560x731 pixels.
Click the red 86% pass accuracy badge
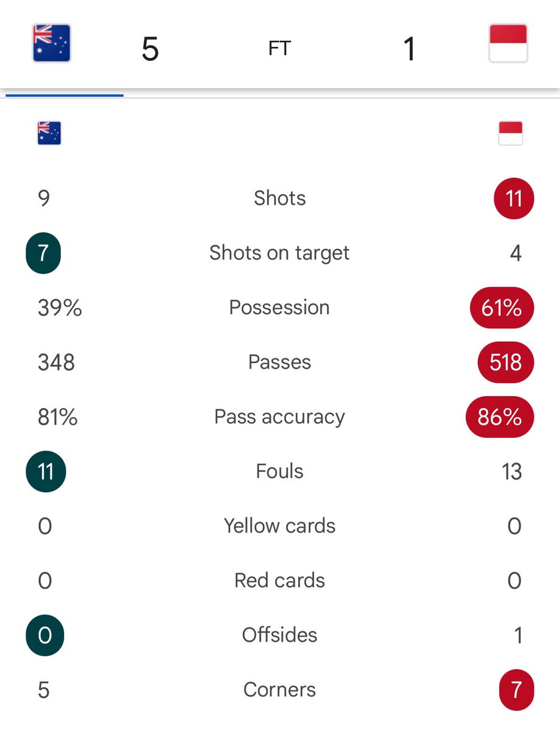[x=500, y=417]
